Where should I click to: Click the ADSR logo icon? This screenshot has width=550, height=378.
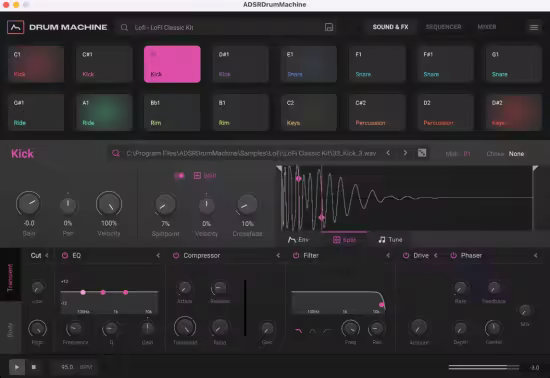tap(15, 27)
